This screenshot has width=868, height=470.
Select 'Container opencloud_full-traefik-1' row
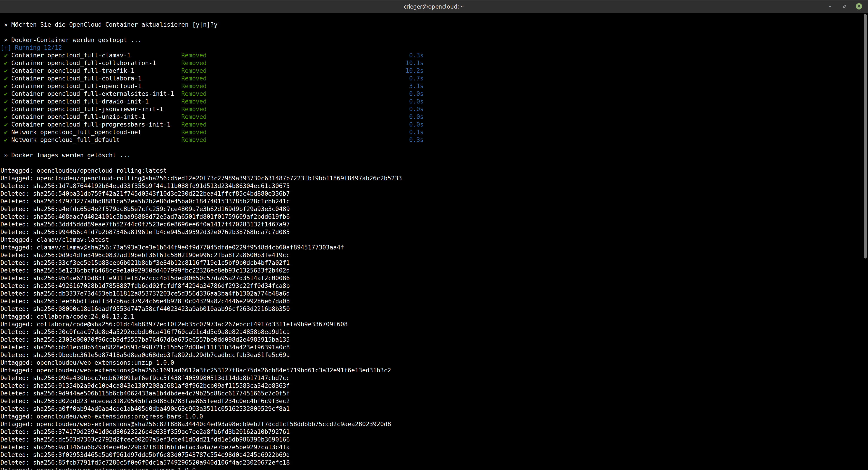pos(214,71)
